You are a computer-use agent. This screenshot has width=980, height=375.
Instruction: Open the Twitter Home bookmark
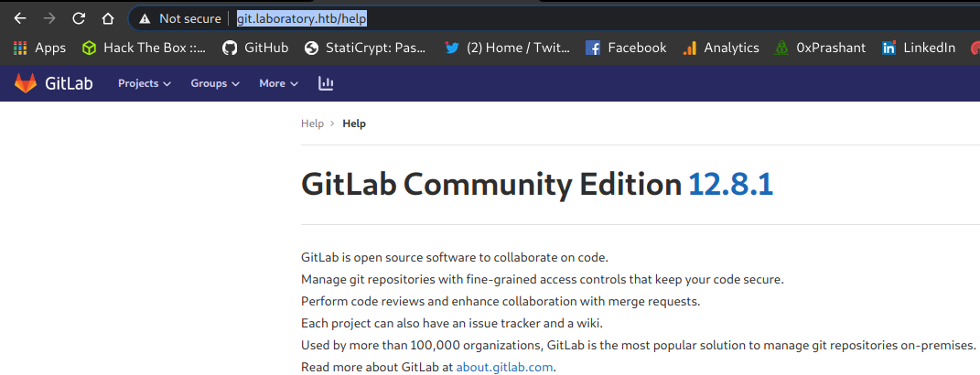pos(507,48)
